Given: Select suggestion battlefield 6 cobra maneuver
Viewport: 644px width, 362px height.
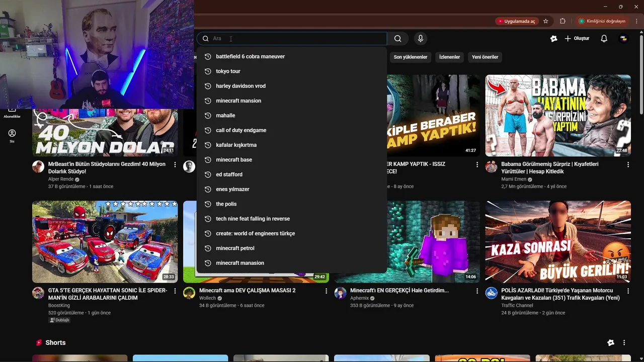Looking at the screenshot, I should [x=292, y=56].
